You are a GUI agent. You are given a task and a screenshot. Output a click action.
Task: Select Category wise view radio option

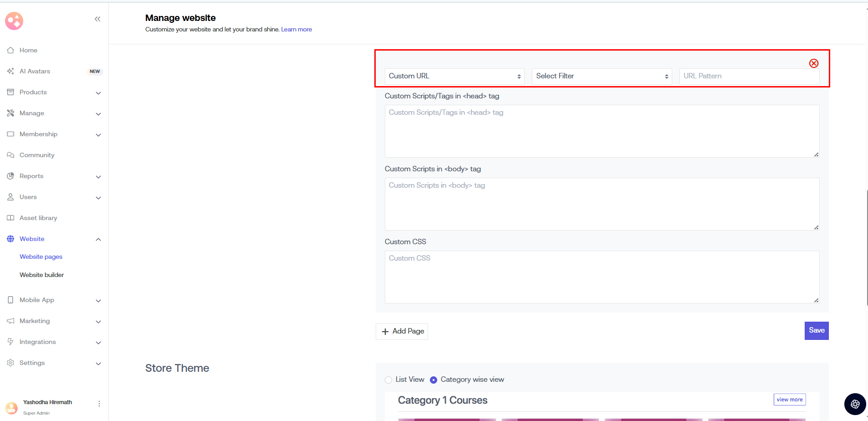[x=434, y=380]
